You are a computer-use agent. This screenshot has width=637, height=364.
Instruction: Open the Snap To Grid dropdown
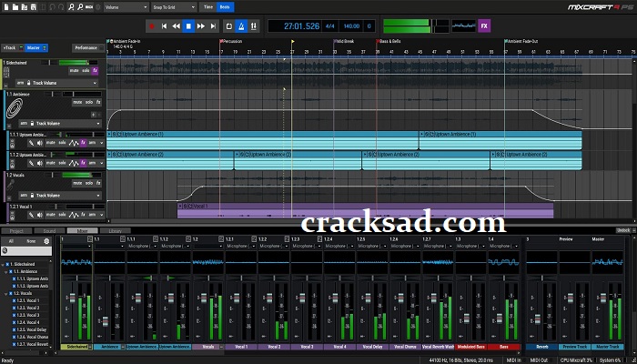pyautogui.click(x=174, y=7)
